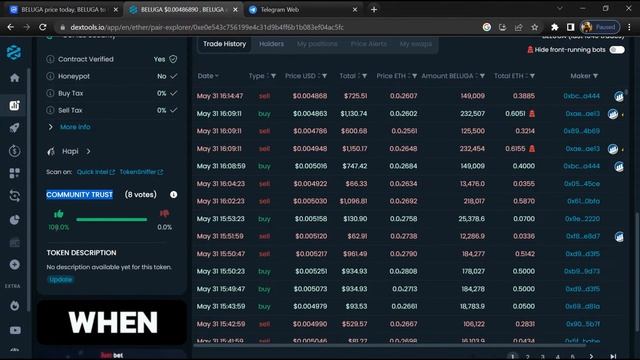Click bot warning icon on 0.6155 ETH row
This screenshot has width=640, height=360.
[532, 149]
